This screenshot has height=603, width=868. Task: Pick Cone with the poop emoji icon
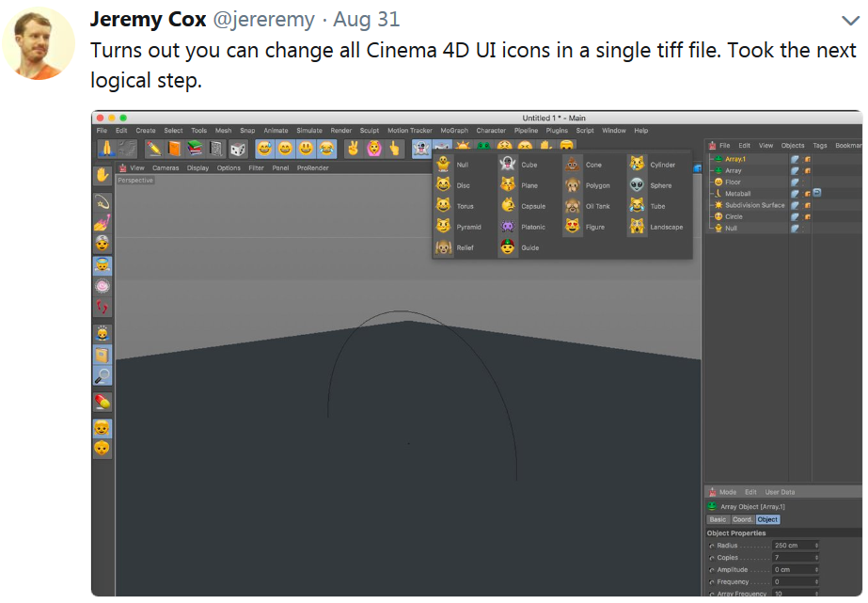pos(573,164)
